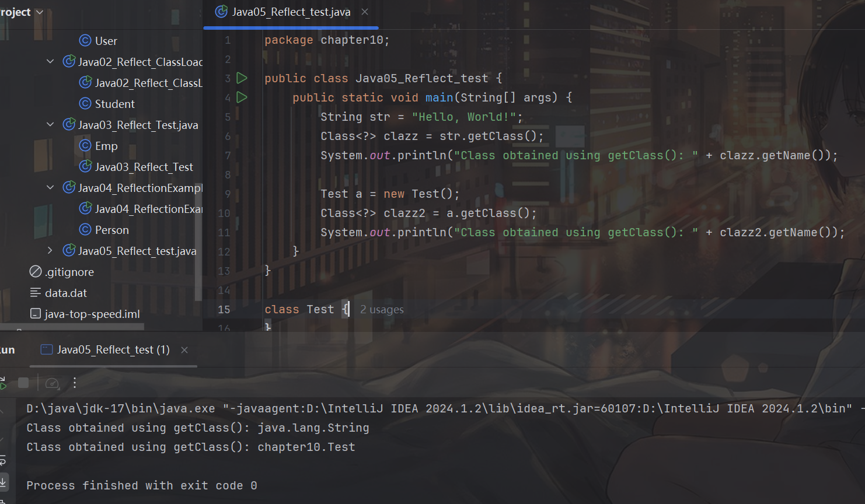Select the Person class in project tree
The image size is (865, 504).
pos(110,229)
